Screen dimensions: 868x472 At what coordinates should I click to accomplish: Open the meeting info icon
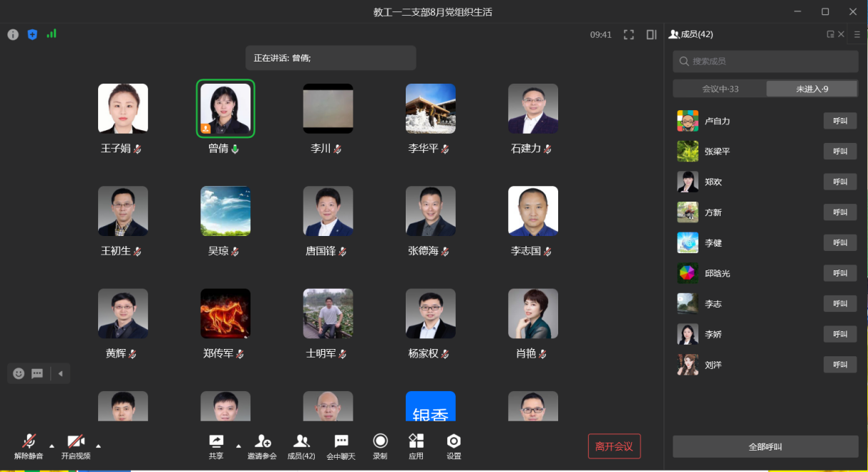point(13,34)
